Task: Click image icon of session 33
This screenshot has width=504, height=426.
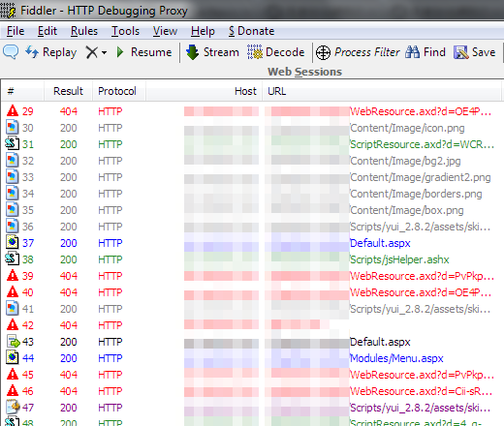Action: tap(12, 176)
